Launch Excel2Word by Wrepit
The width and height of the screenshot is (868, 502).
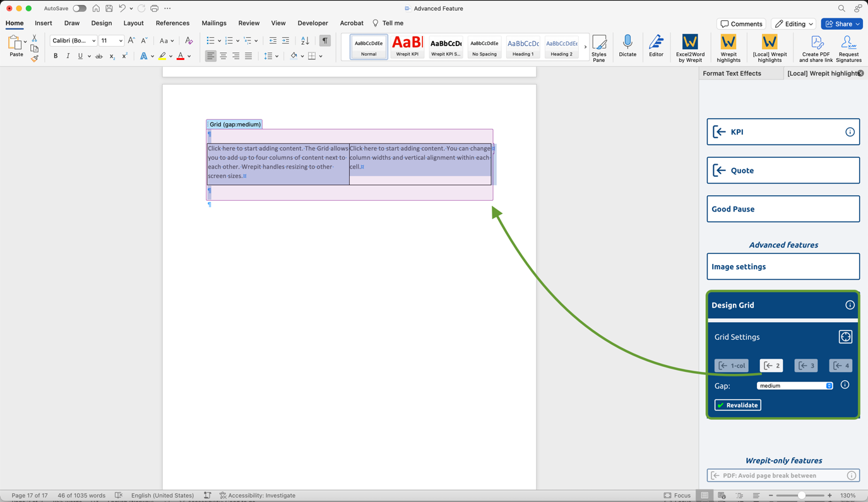(690, 48)
